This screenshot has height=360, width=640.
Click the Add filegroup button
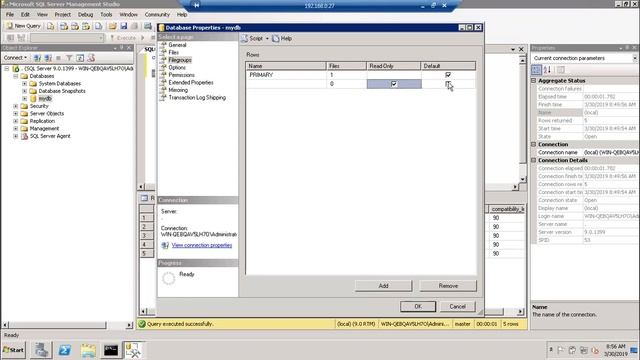[x=383, y=286]
